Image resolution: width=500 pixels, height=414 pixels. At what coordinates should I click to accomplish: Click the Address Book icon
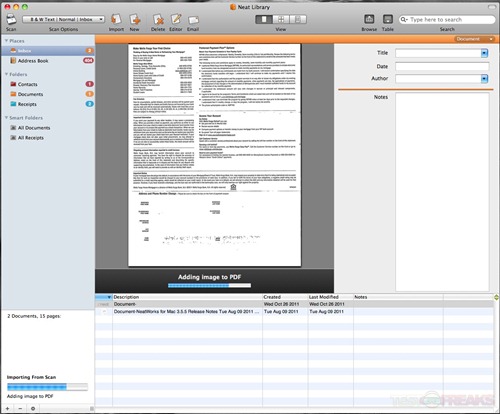[x=13, y=60]
